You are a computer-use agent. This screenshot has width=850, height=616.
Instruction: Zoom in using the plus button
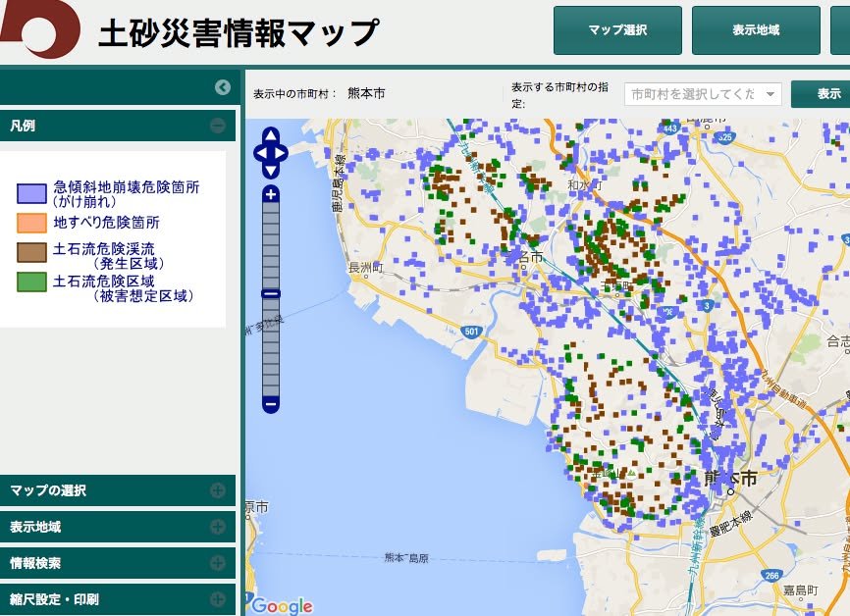tap(271, 194)
